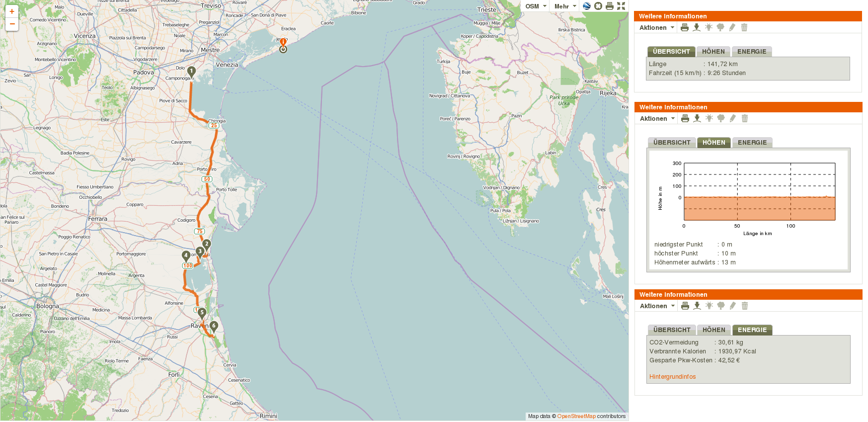Switch to ENERGIE tab in the Länge panel

tap(752, 52)
